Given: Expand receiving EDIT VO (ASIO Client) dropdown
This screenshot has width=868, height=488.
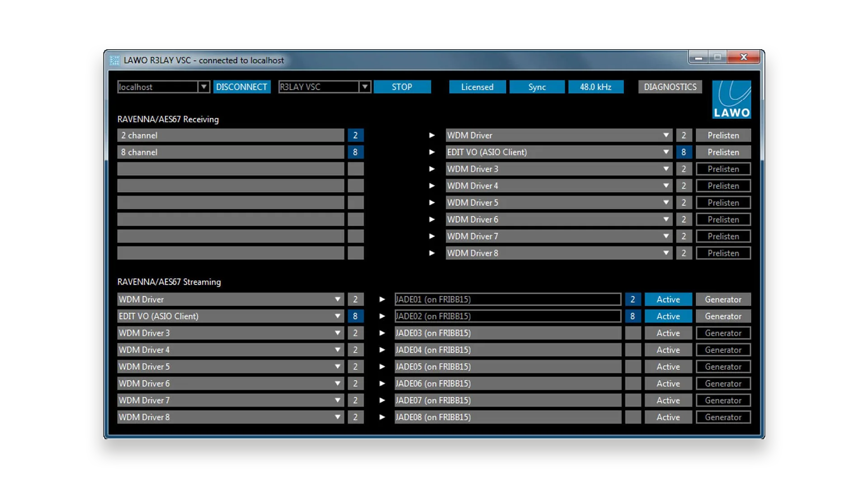Looking at the screenshot, I should click(666, 152).
